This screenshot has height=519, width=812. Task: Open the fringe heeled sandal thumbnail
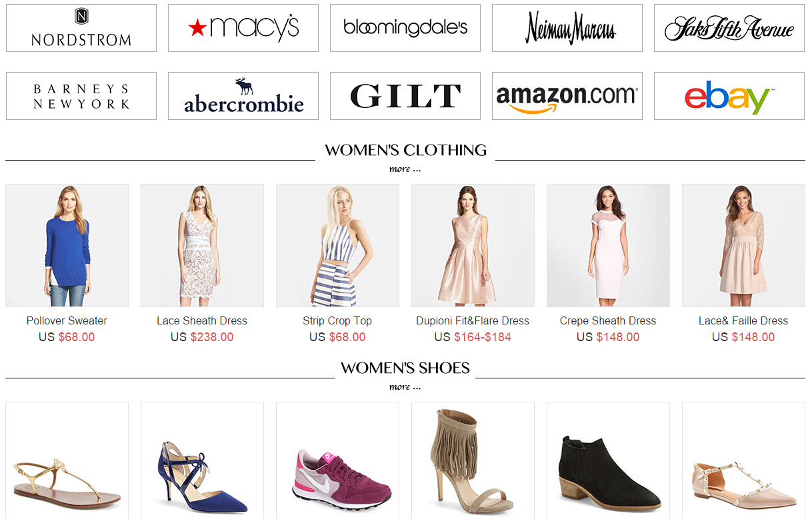coord(473,460)
